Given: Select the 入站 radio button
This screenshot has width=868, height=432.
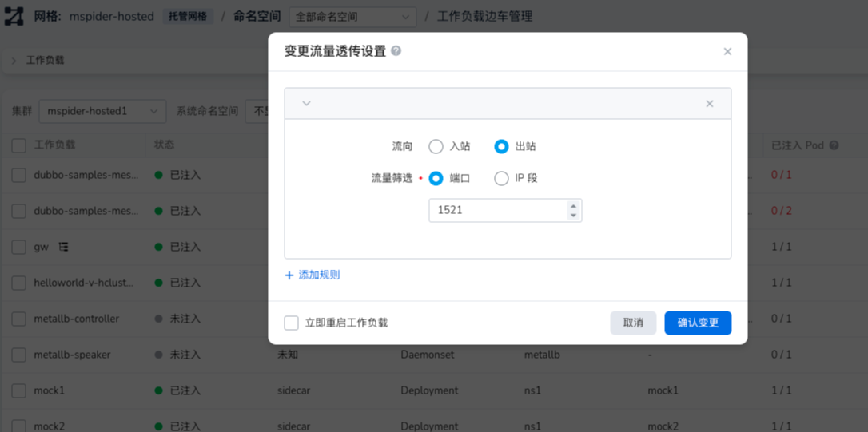Looking at the screenshot, I should pos(436,146).
